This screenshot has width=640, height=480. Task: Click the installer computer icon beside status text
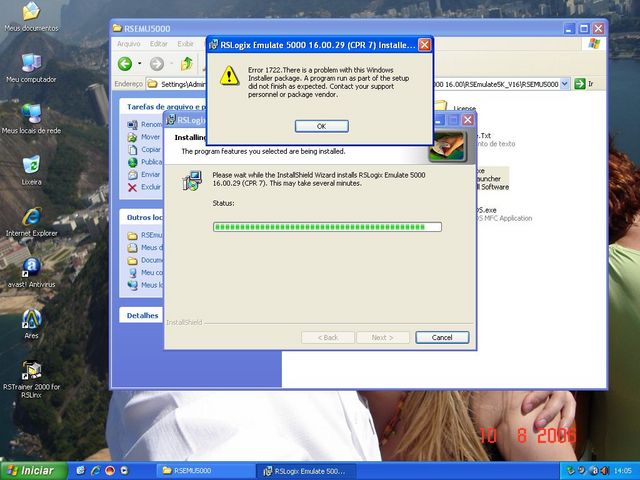pyautogui.click(x=192, y=181)
